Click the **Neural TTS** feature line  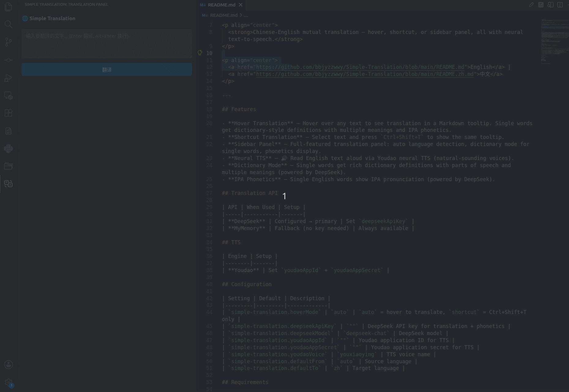coord(368,158)
